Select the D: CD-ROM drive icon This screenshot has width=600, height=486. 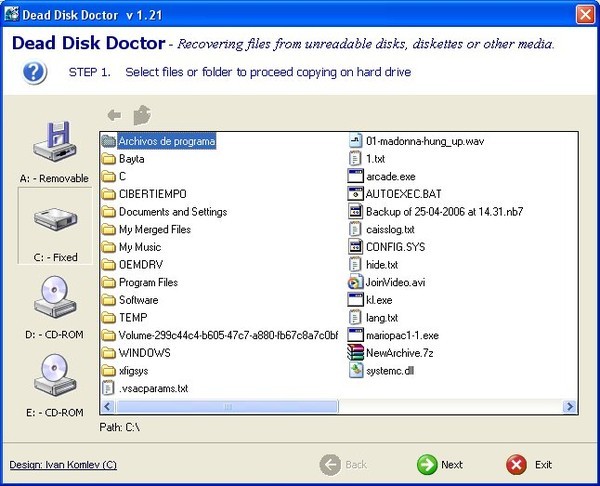(55, 297)
